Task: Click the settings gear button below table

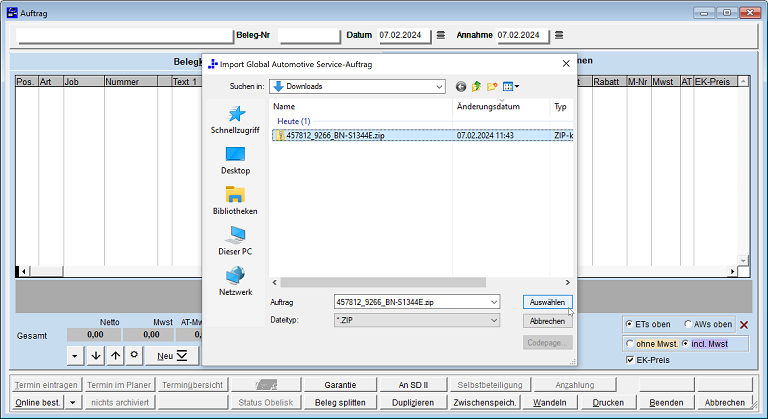Action: 134,356
